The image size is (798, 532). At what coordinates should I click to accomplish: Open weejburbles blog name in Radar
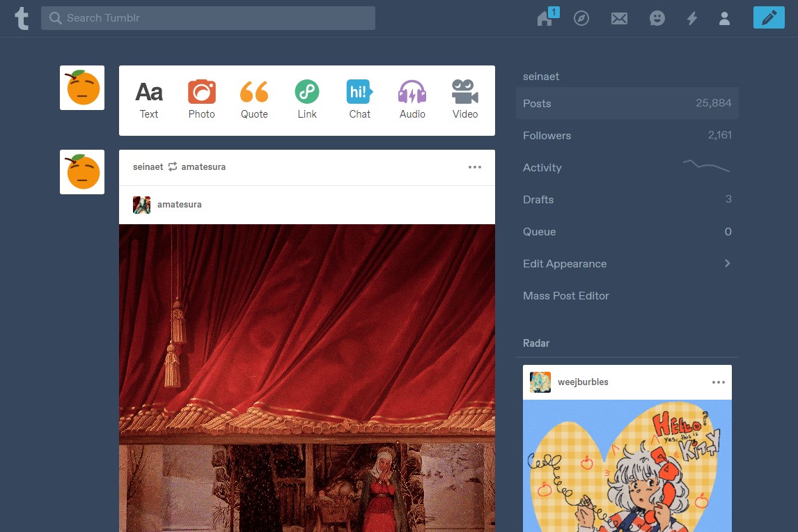(583, 382)
